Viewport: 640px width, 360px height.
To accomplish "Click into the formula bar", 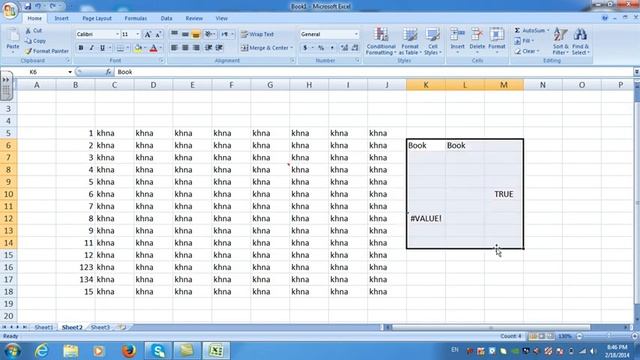I will [373, 72].
